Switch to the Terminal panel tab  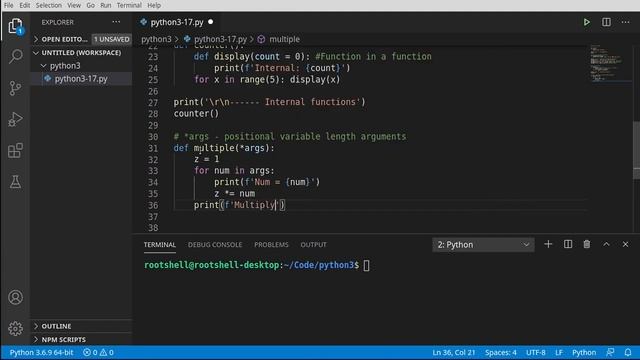click(x=160, y=245)
